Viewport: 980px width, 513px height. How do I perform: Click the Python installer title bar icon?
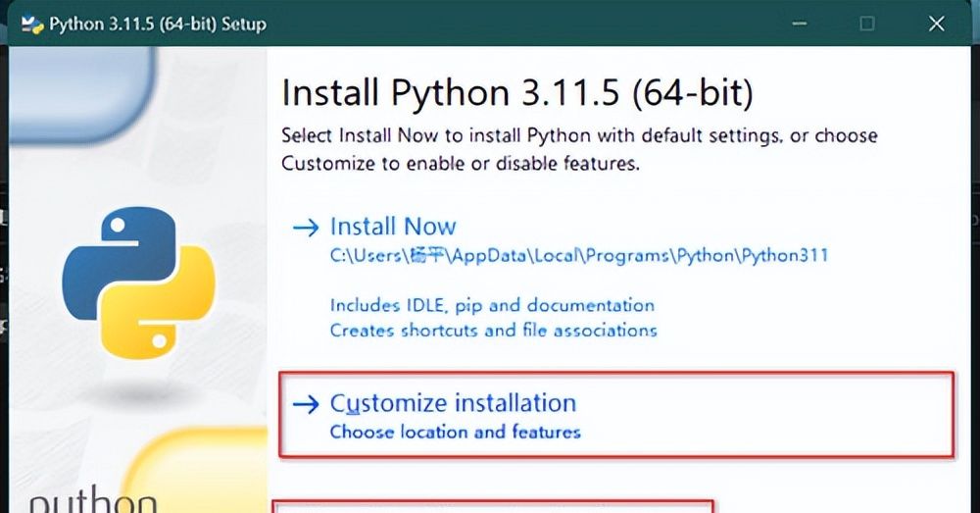[x=32, y=24]
